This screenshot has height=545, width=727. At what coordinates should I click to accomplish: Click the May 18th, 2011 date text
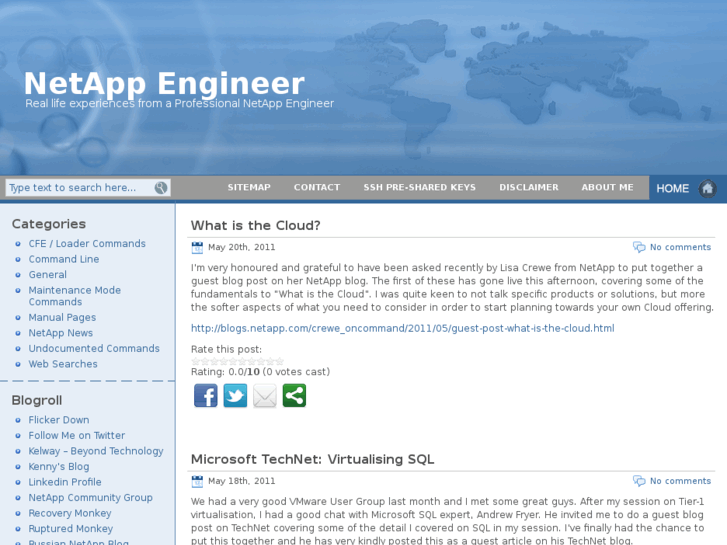[x=242, y=481]
